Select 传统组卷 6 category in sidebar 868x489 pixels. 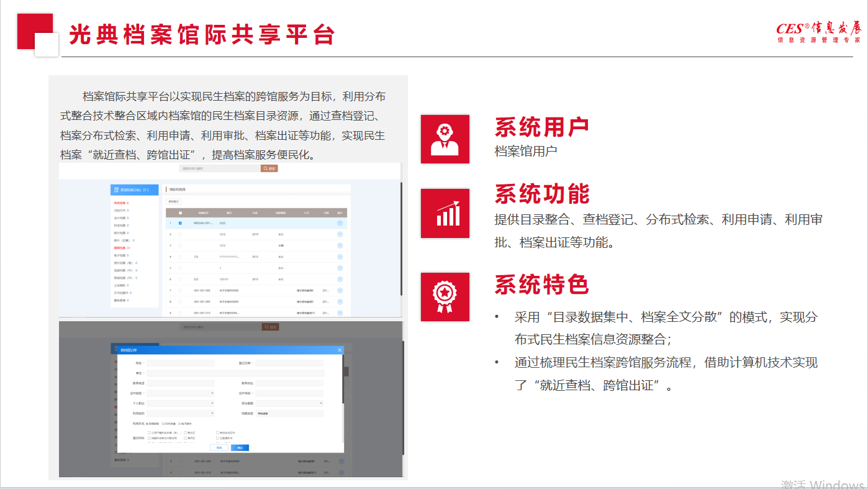point(121,203)
